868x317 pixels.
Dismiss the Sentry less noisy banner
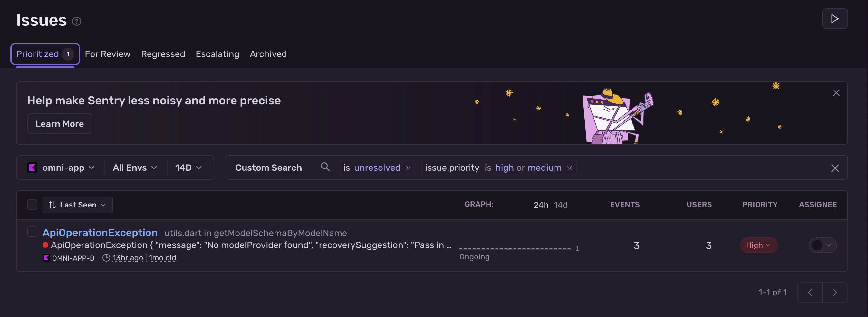836,93
